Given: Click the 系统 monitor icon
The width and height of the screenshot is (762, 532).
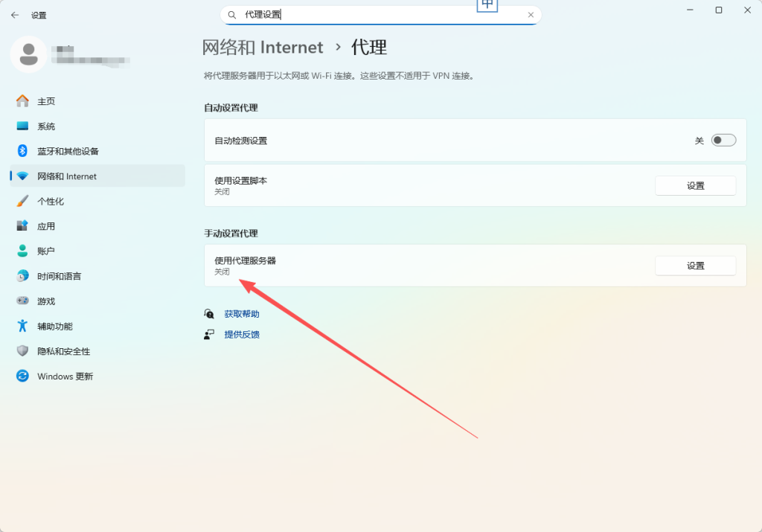Looking at the screenshot, I should (x=22, y=126).
